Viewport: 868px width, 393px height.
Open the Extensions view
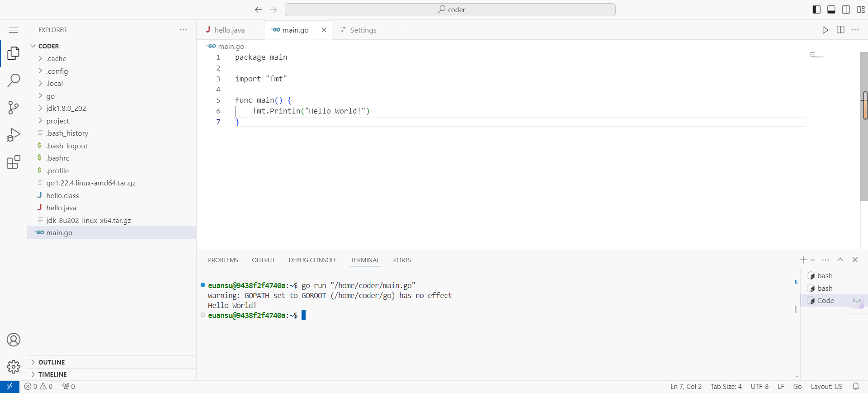tap(14, 162)
